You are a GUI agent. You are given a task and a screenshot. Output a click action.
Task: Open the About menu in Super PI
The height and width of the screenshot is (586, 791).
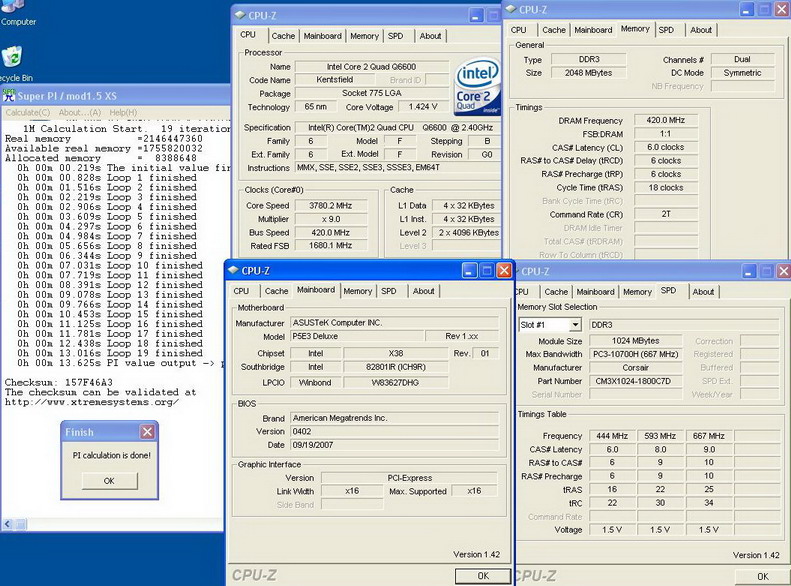pos(80,112)
